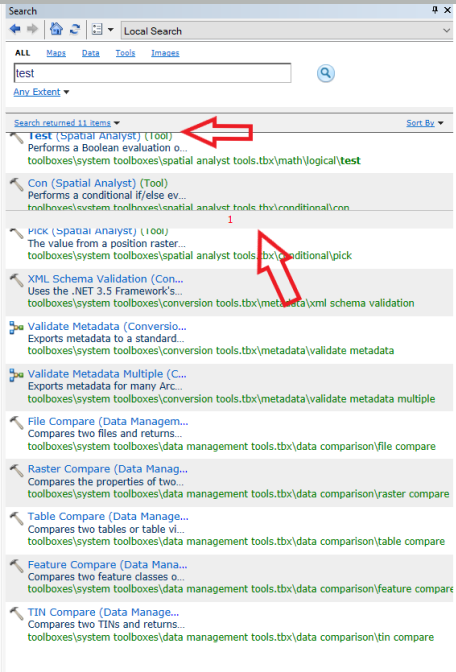Switch to the Images filter
The image size is (456, 672).
(x=165, y=53)
